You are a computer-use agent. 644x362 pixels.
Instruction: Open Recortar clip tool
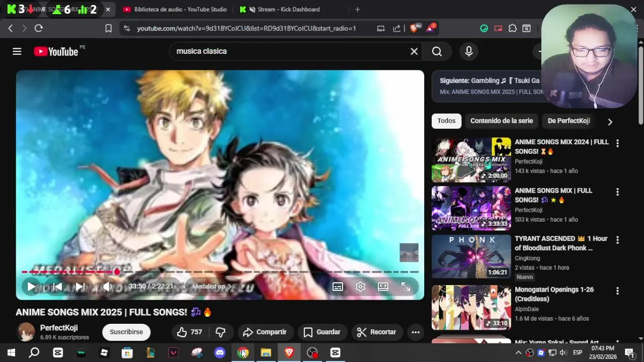377,332
